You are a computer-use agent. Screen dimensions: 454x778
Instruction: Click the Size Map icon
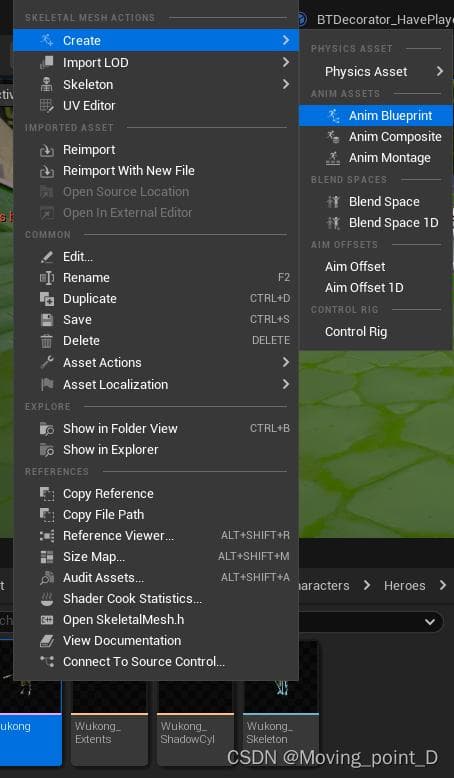(47, 557)
